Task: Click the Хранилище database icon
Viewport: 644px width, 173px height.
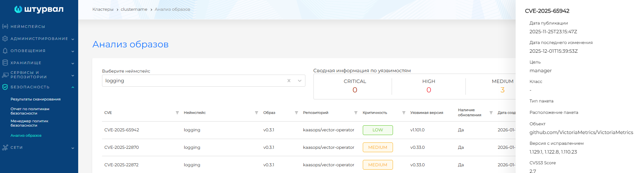Action: tap(5, 63)
